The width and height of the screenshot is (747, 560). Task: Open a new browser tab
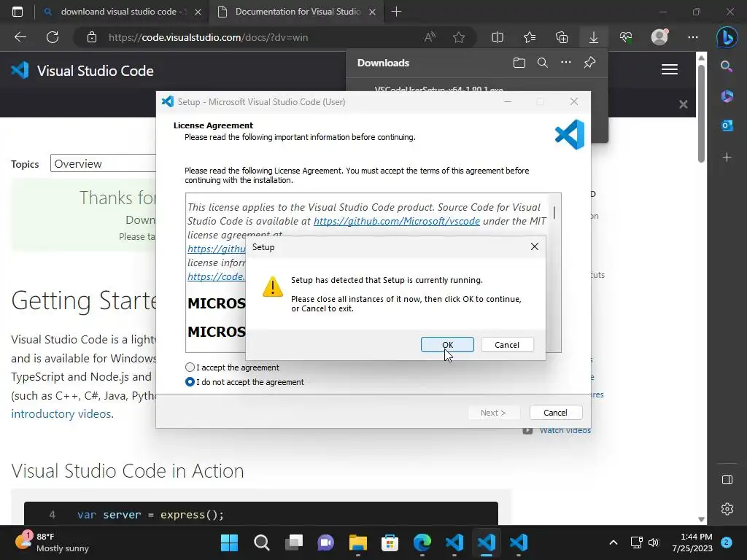396,12
